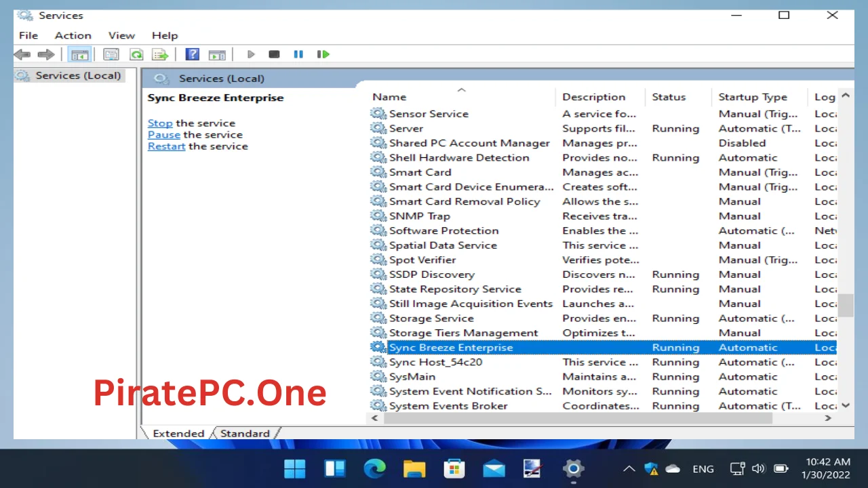
Task: Open File Explorer from taskbar
Action: tap(414, 468)
